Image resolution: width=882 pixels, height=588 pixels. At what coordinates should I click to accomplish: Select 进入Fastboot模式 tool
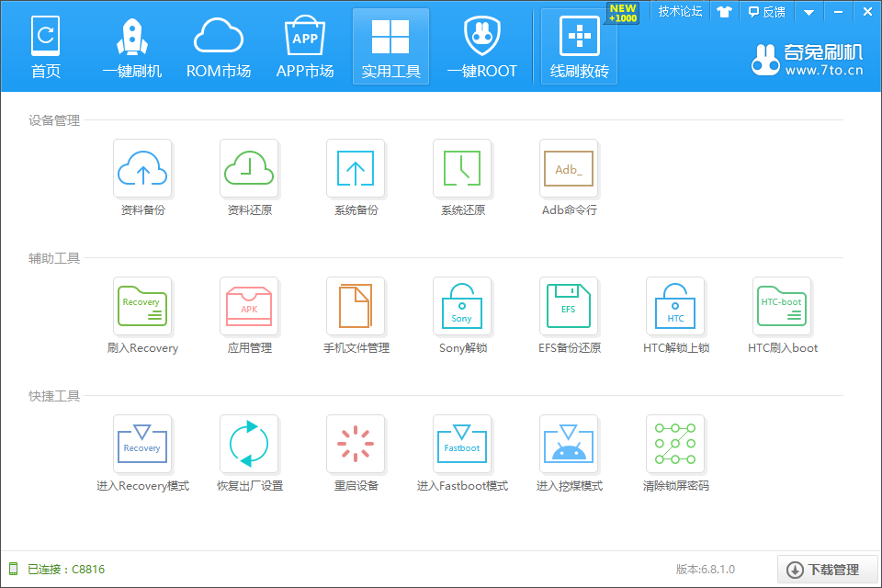click(x=462, y=444)
